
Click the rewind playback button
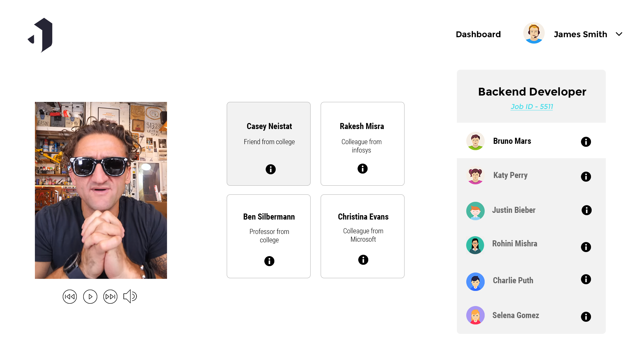point(70,297)
